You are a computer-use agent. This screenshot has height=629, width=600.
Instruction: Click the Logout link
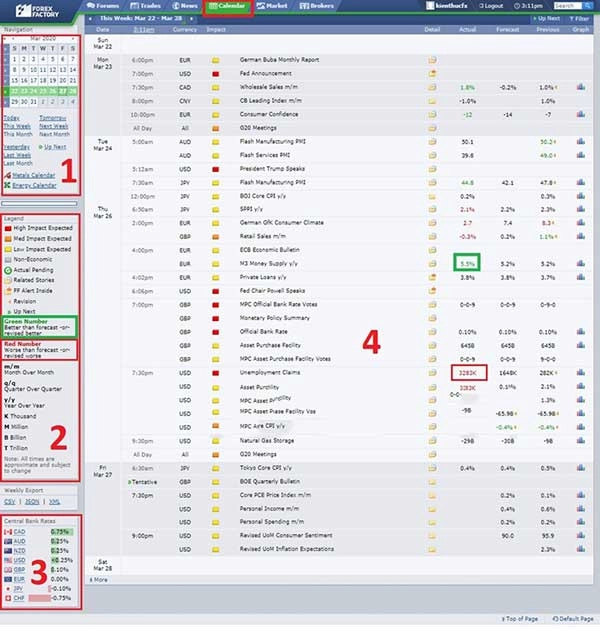(x=491, y=6)
